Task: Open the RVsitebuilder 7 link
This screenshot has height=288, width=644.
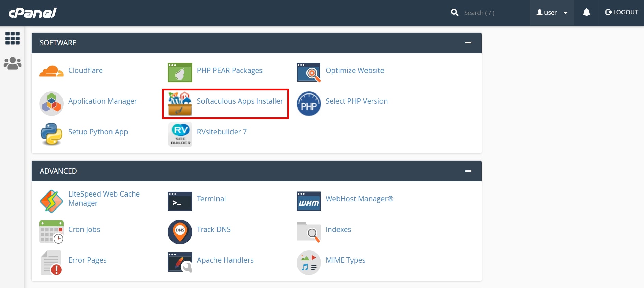Action: point(222,132)
